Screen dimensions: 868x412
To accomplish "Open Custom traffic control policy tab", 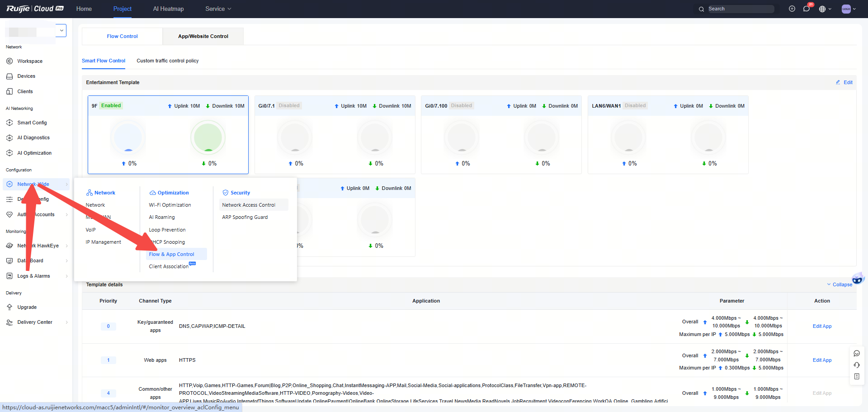I will tap(168, 61).
